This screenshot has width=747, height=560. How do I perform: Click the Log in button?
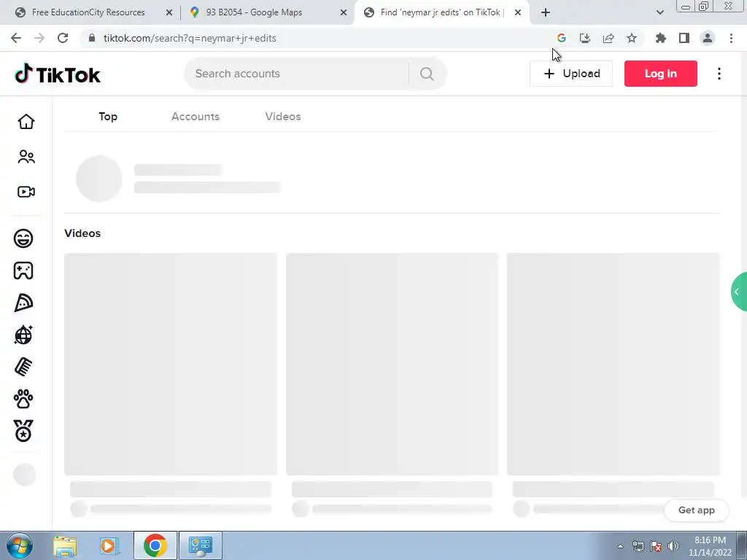point(661,74)
